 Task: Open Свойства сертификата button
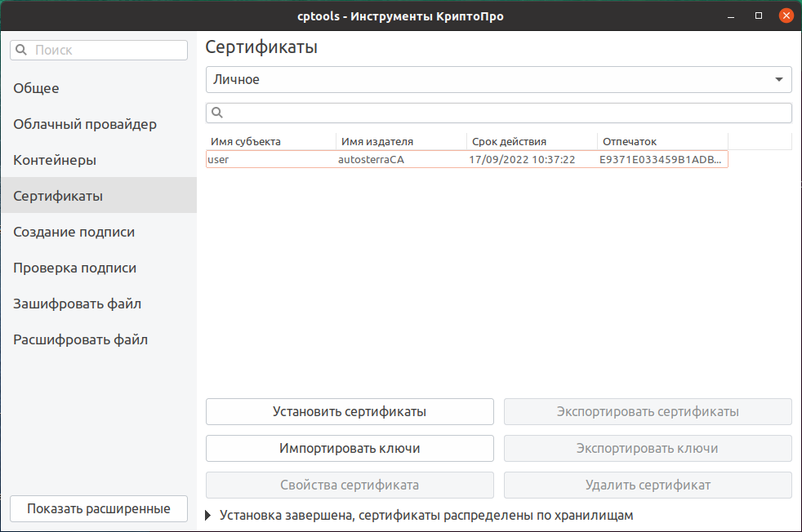click(350, 485)
